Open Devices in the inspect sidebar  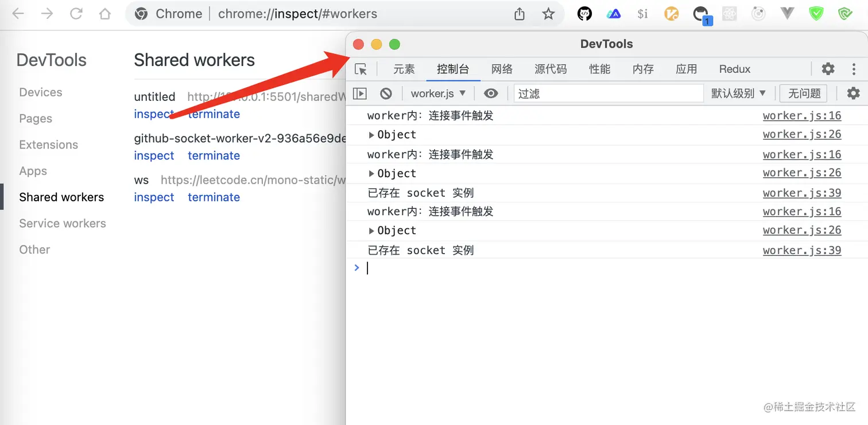(41, 92)
